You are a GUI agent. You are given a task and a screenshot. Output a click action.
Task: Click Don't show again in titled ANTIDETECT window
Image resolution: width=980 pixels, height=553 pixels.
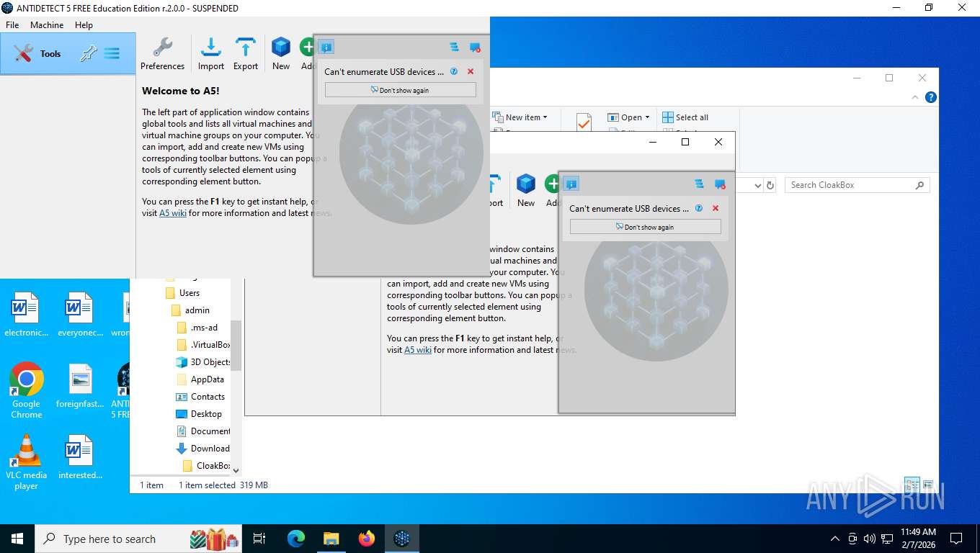[x=401, y=90]
